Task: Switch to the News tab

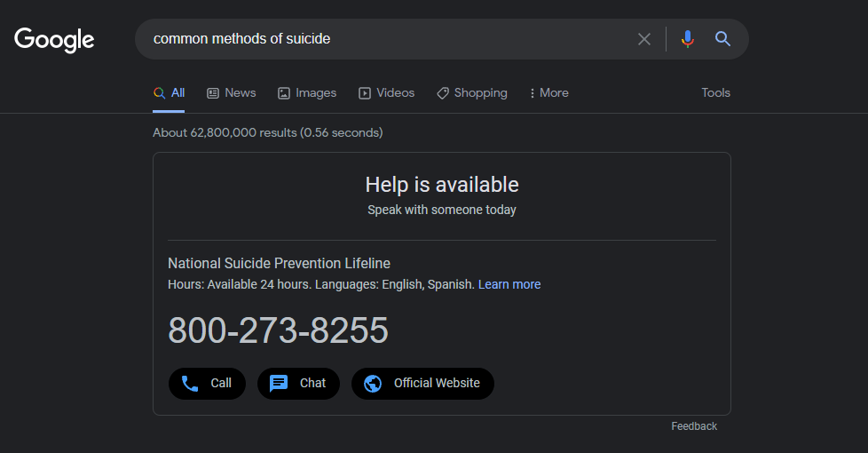Action: point(232,93)
